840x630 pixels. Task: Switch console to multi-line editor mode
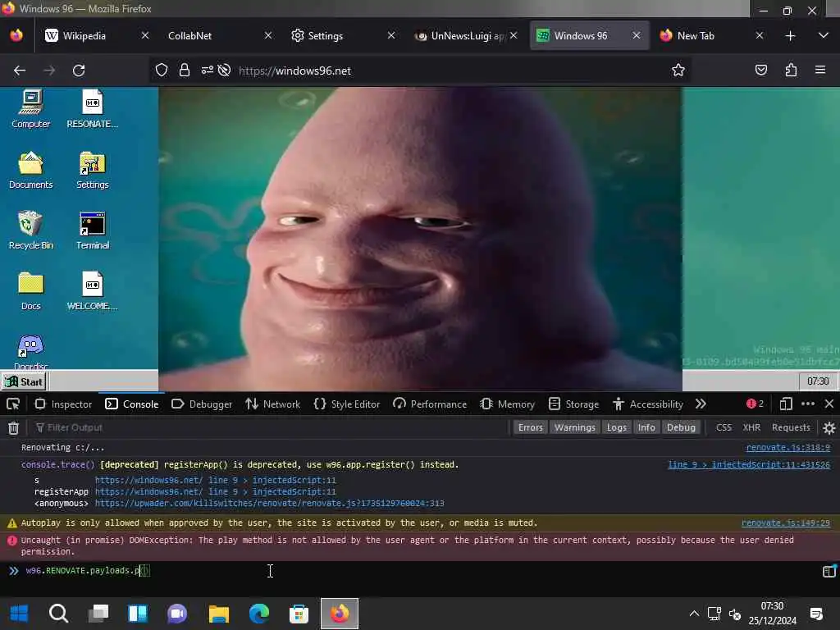(x=829, y=571)
